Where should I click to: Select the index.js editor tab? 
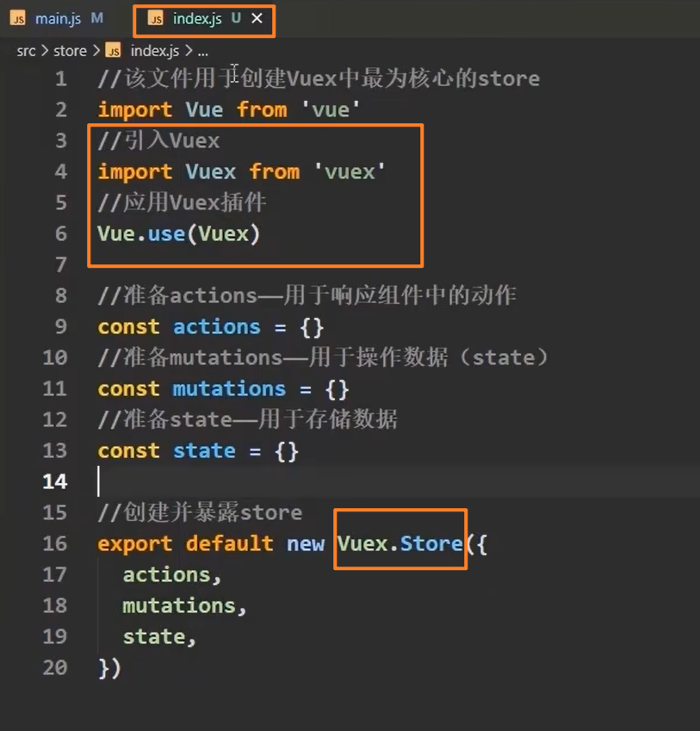tap(204, 21)
